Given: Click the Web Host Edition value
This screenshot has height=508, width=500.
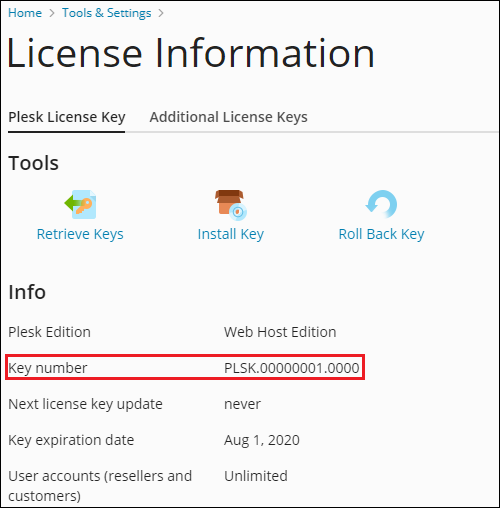Looking at the screenshot, I should pyautogui.click(x=280, y=332).
